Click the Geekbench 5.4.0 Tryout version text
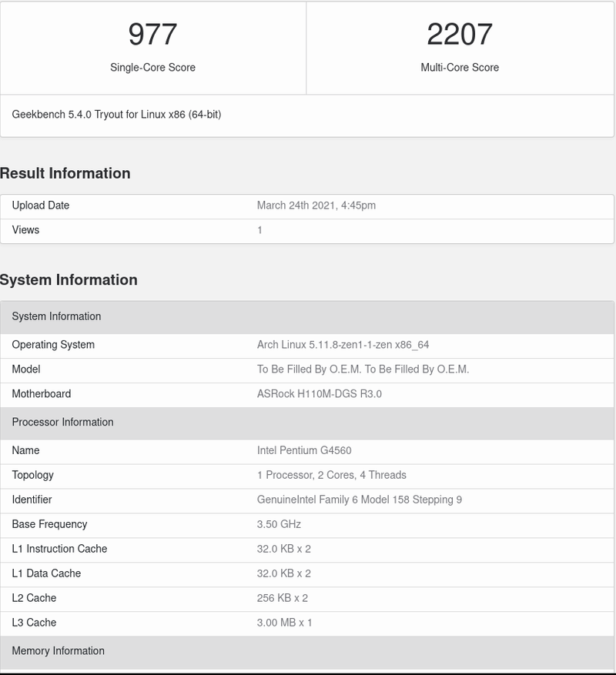The height and width of the screenshot is (675, 616). tap(116, 115)
